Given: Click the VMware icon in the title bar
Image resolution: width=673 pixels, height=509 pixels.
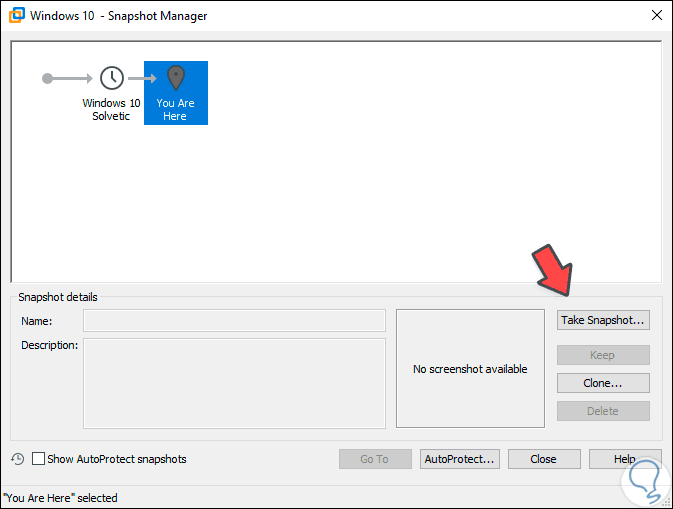Looking at the screenshot, I should click(x=17, y=15).
